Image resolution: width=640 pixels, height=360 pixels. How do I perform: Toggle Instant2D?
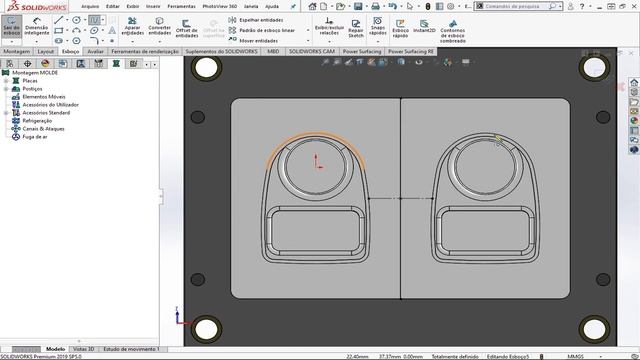coord(424,26)
